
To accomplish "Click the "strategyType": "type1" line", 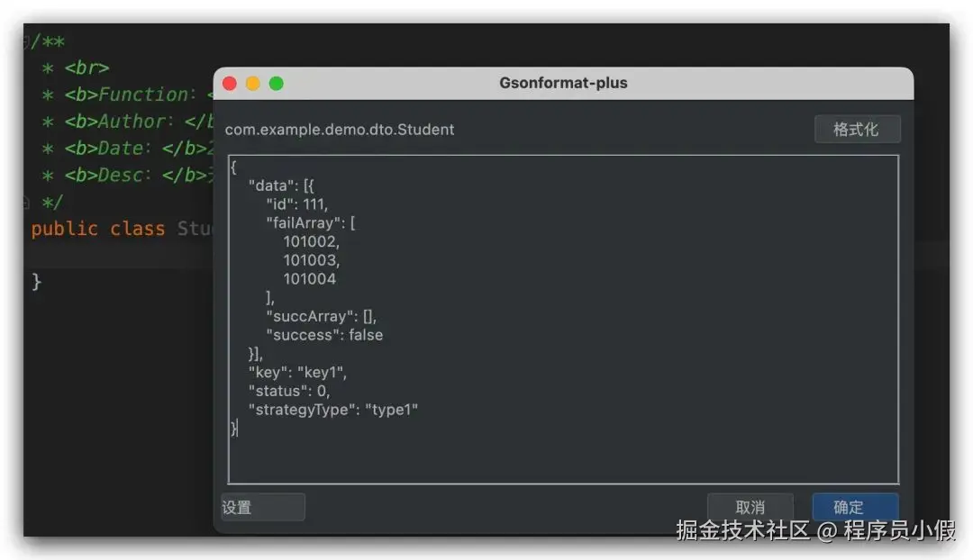I will tap(332, 410).
